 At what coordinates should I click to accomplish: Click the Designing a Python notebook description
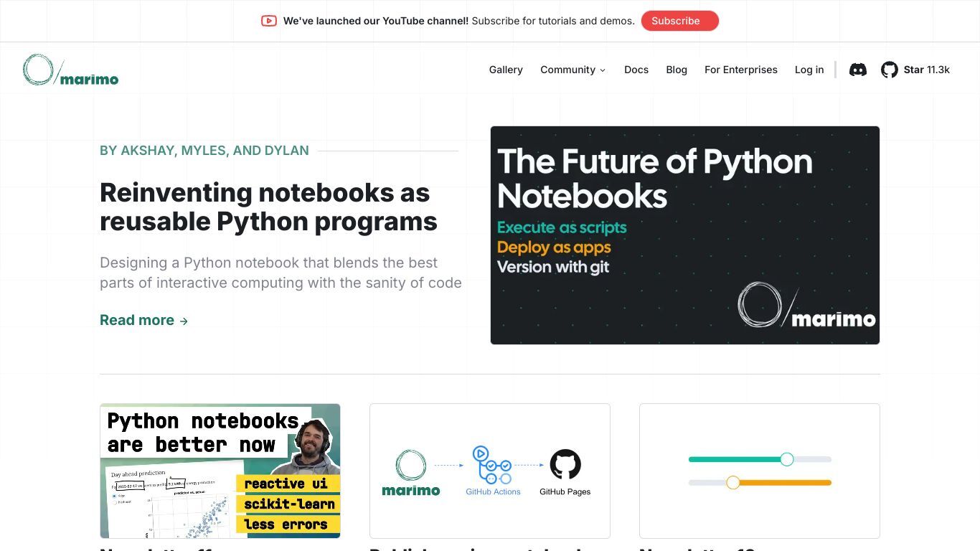pyautogui.click(x=281, y=273)
